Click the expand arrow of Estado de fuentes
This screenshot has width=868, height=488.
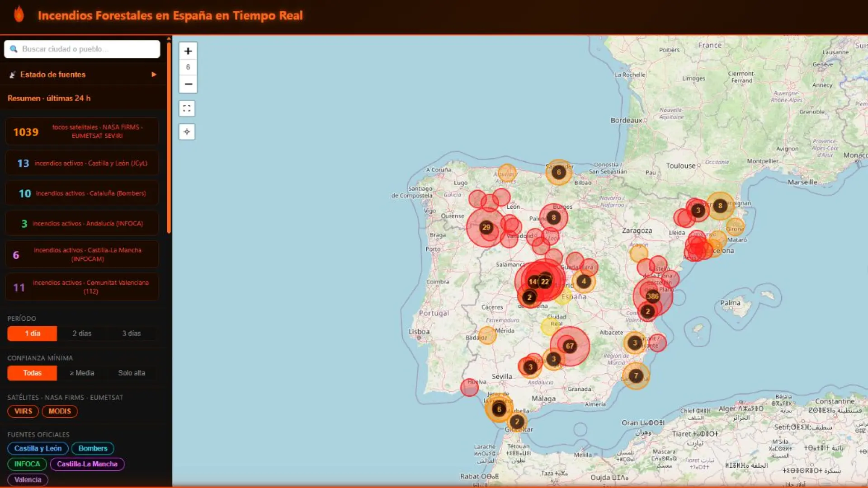coord(154,75)
